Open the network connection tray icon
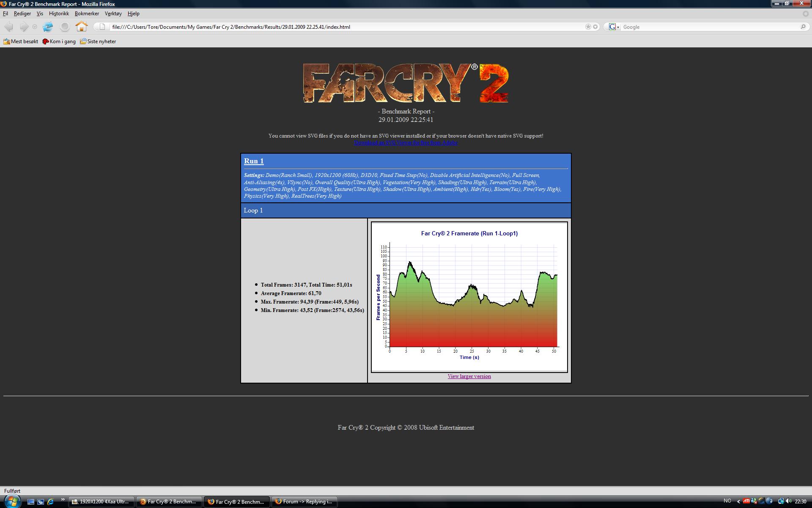812x508 pixels. pyautogui.click(x=781, y=501)
